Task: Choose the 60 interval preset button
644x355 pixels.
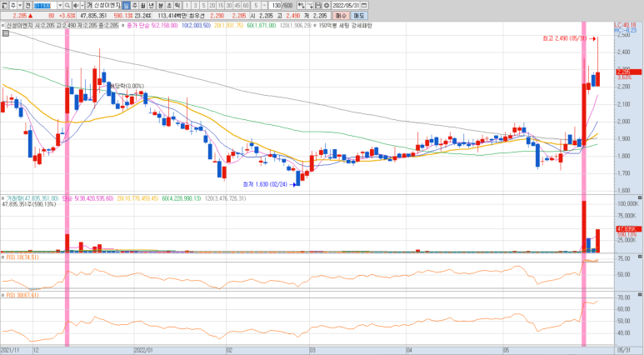Action: [246, 5]
